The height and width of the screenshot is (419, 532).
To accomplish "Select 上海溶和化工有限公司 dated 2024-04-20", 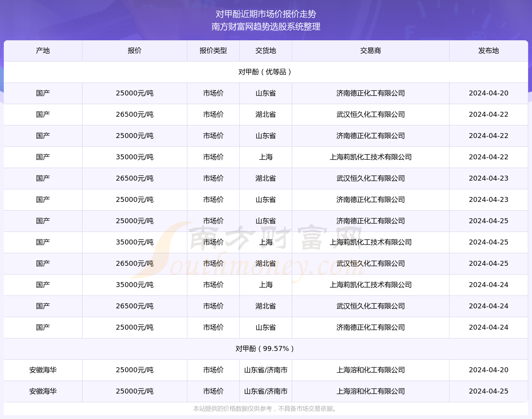I will pyautogui.click(x=370, y=370).
